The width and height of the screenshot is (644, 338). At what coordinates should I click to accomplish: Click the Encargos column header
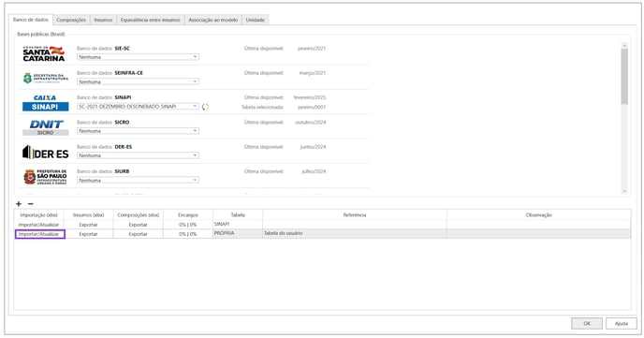(188, 214)
